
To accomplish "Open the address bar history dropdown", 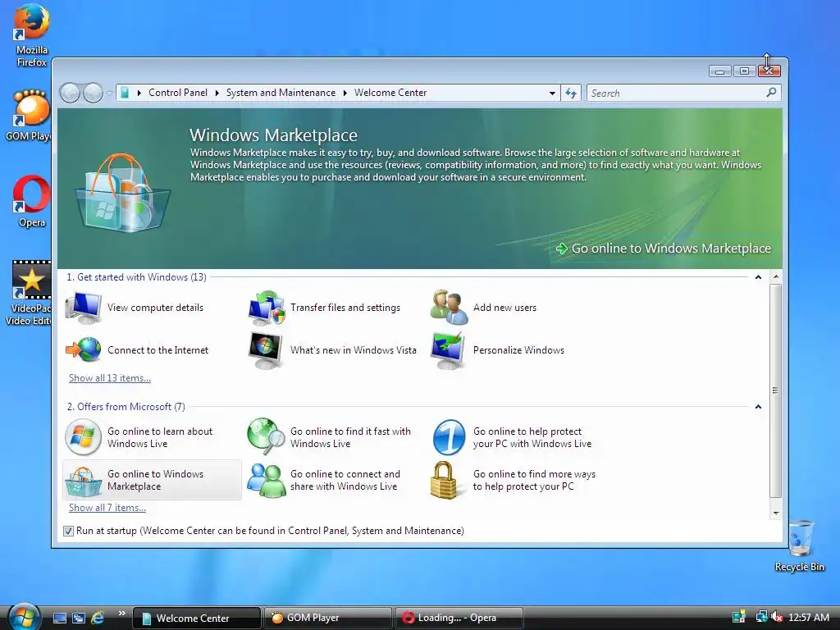I will click(552, 94).
